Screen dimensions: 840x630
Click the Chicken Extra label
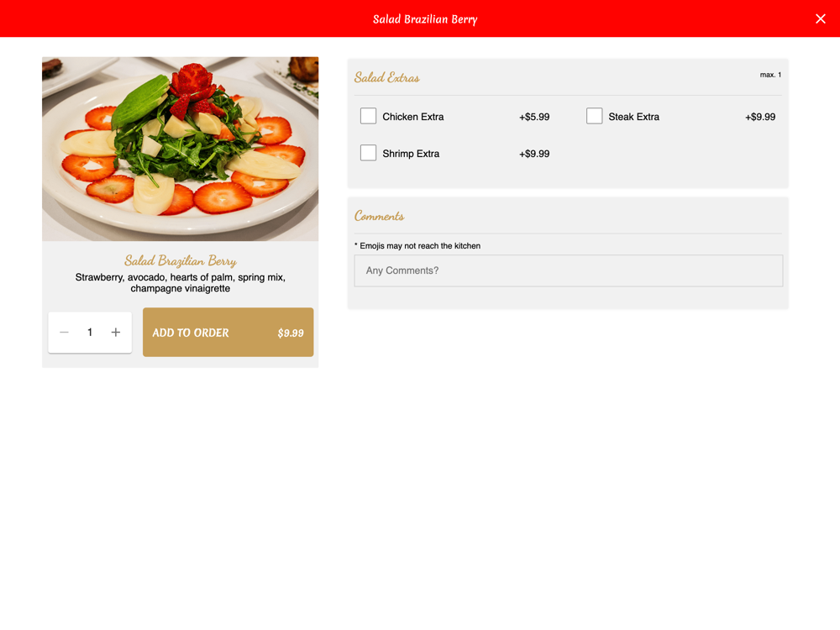coord(413,117)
